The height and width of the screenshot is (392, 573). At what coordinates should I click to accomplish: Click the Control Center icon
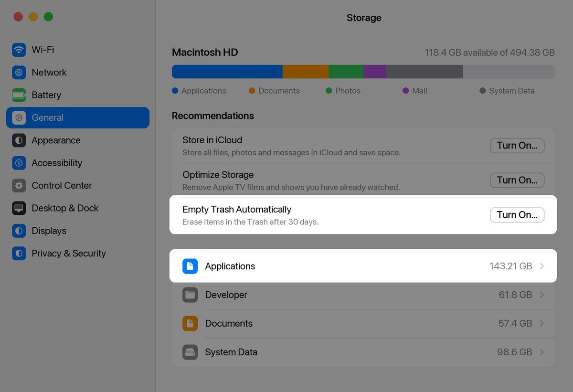tap(19, 186)
